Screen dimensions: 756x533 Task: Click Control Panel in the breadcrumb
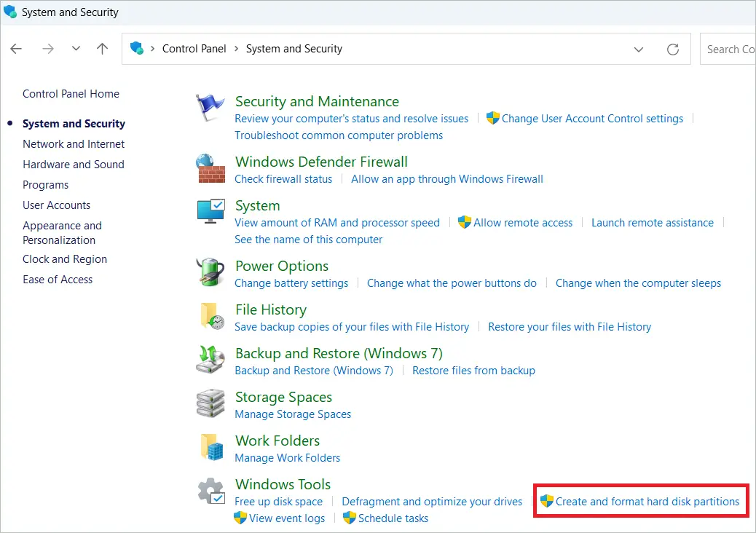pos(194,49)
